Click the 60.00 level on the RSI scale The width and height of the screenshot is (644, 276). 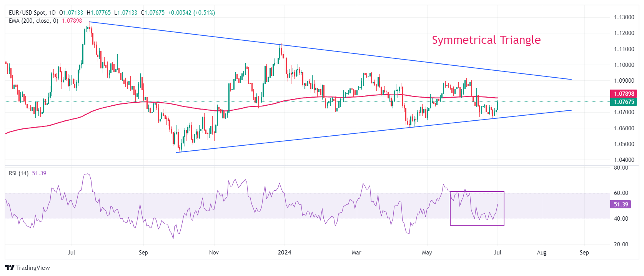[x=621, y=193]
